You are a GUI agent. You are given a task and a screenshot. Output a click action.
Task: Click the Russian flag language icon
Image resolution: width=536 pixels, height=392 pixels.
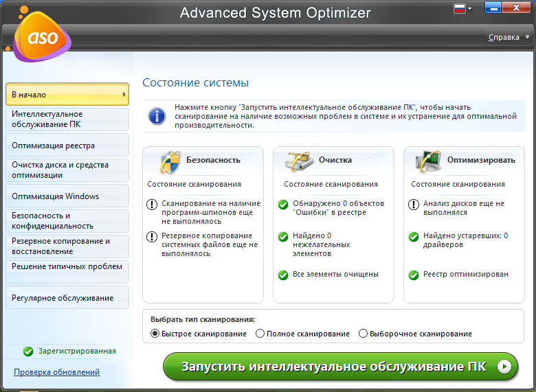[x=460, y=8]
